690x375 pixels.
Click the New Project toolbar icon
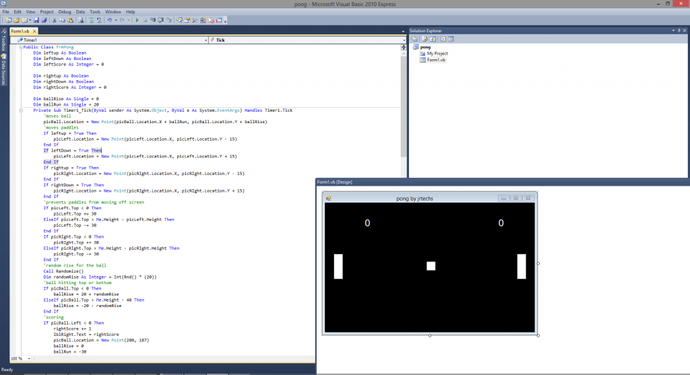point(8,20)
